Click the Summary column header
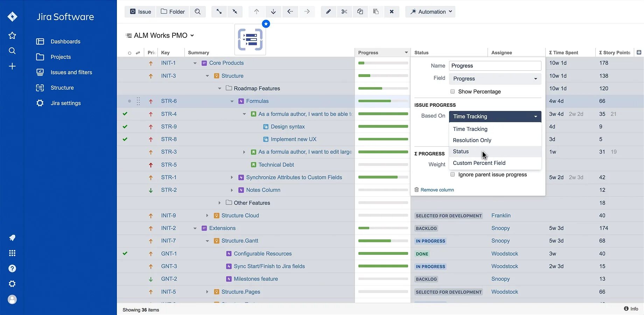This screenshot has width=644, height=315. click(x=198, y=52)
